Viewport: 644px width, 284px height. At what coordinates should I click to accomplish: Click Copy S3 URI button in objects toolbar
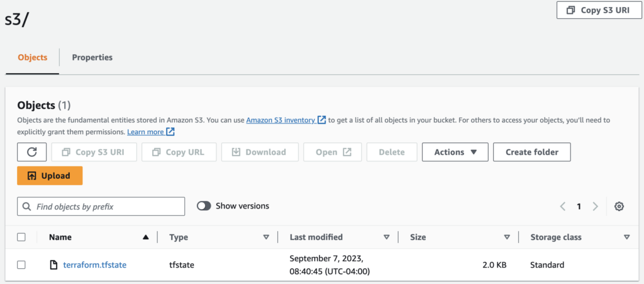coord(94,152)
